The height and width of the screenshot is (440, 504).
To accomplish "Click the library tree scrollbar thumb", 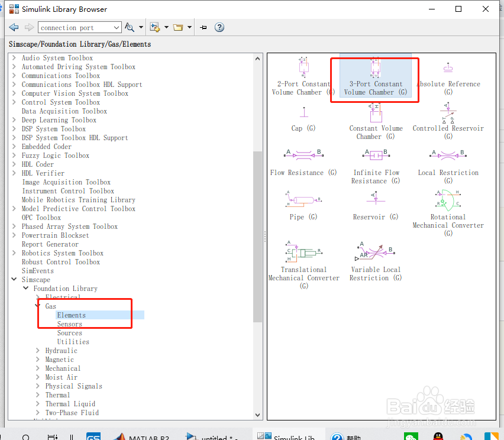I will [257, 237].
